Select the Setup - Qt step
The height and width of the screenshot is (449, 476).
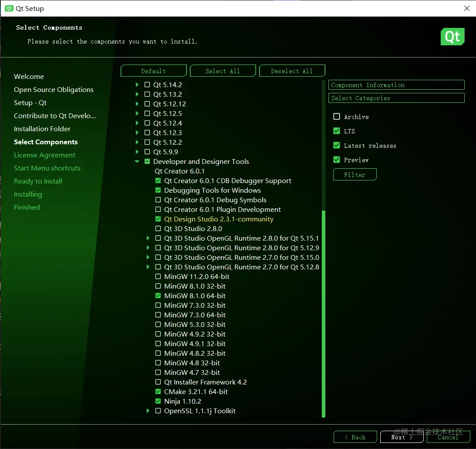(30, 103)
